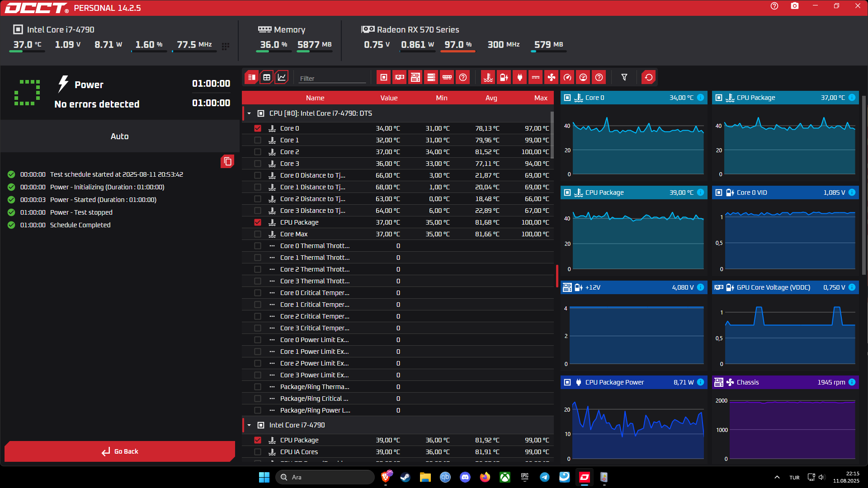This screenshot has width=868, height=488.
Task: Toggle the GPU sensors filter button
Action: click(400, 77)
